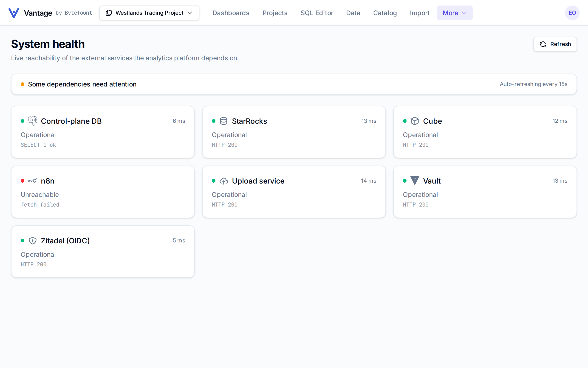Click the green status dot on StarRocks
The height and width of the screenshot is (368, 588).
coord(214,121)
